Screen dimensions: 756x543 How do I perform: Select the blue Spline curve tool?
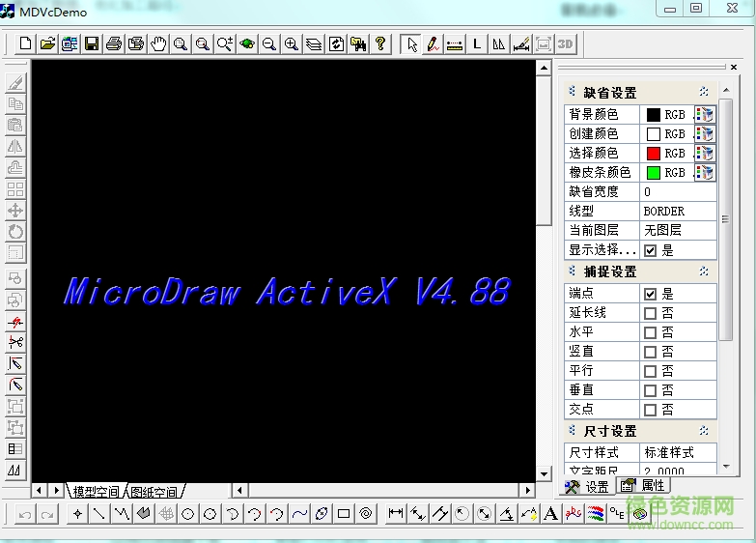click(299, 514)
